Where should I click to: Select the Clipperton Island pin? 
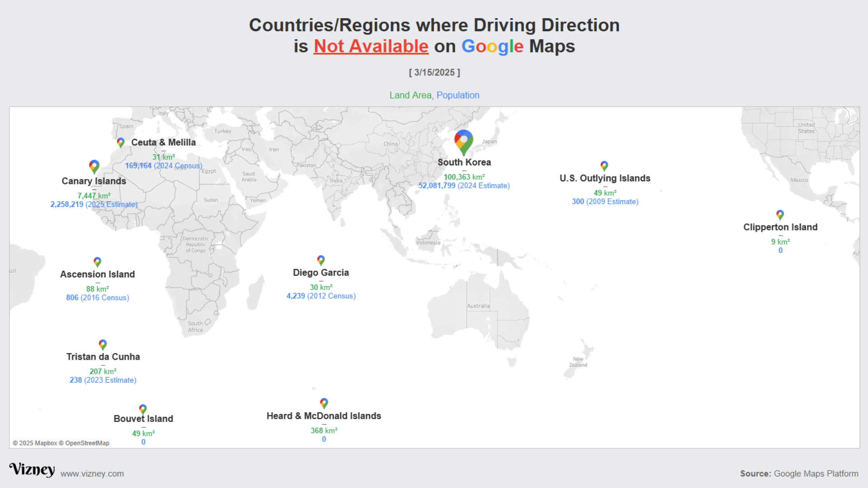[780, 215]
